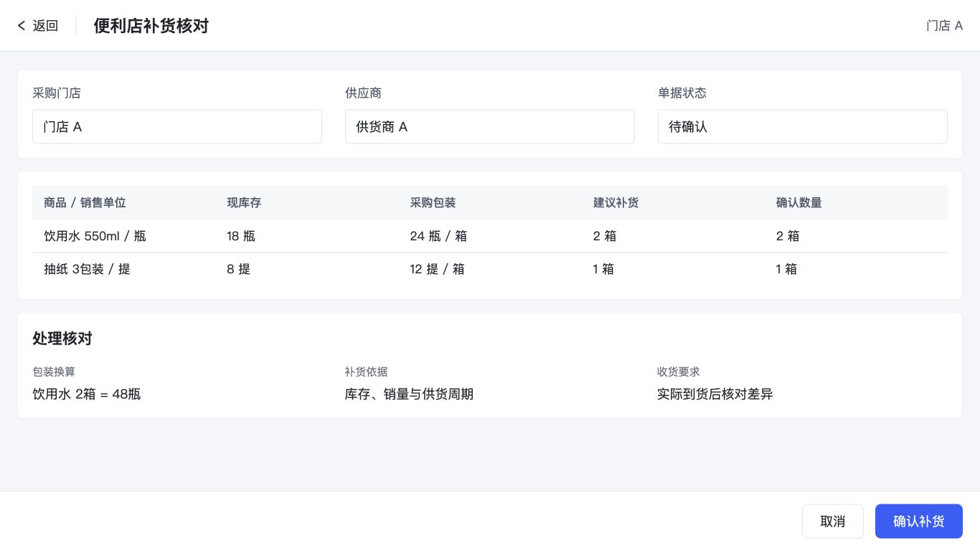Click the text 库存、销量与供货周期
The height and width of the screenshot is (551, 980).
409,394
